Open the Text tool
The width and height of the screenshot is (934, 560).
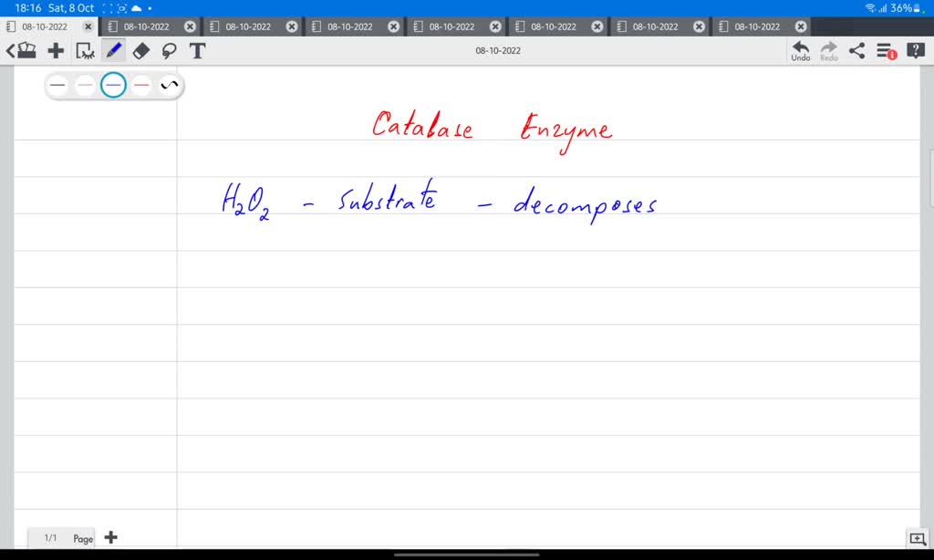(197, 50)
